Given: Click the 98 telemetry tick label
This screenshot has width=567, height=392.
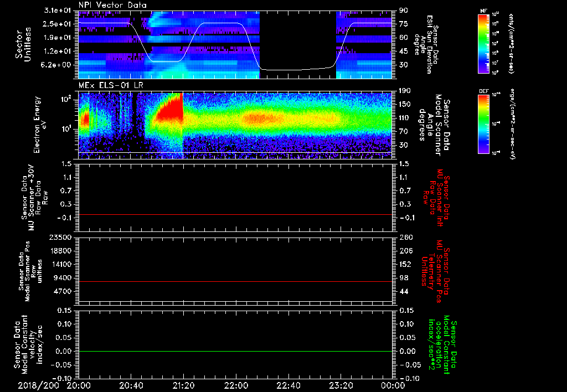Looking at the screenshot, I should point(403,278).
